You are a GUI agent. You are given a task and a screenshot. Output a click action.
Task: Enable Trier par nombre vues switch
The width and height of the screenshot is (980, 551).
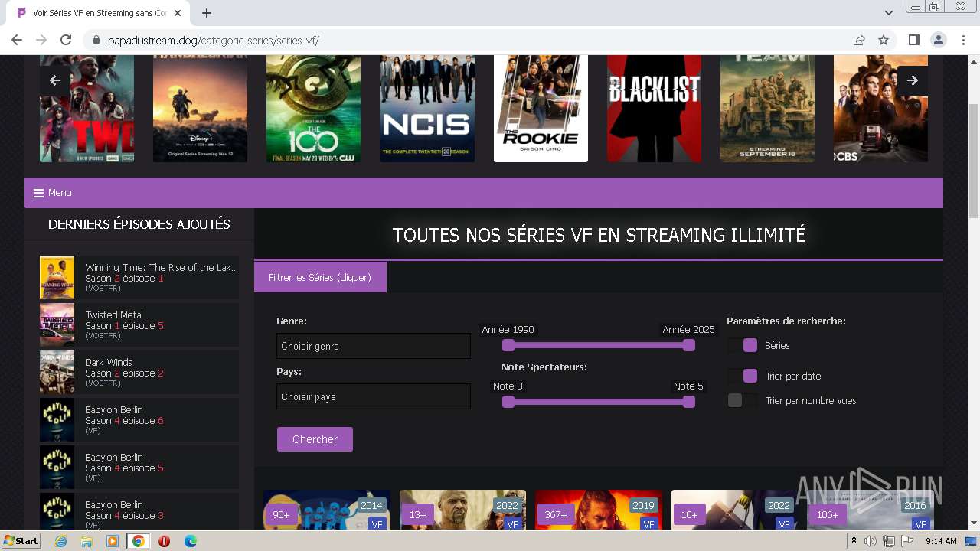coord(742,400)
